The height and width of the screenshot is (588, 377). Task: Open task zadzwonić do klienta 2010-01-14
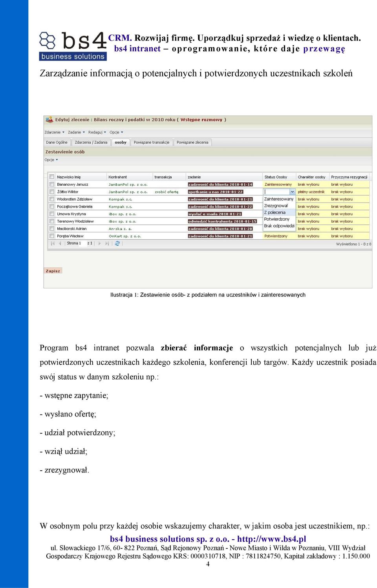[x=220, y=184]
